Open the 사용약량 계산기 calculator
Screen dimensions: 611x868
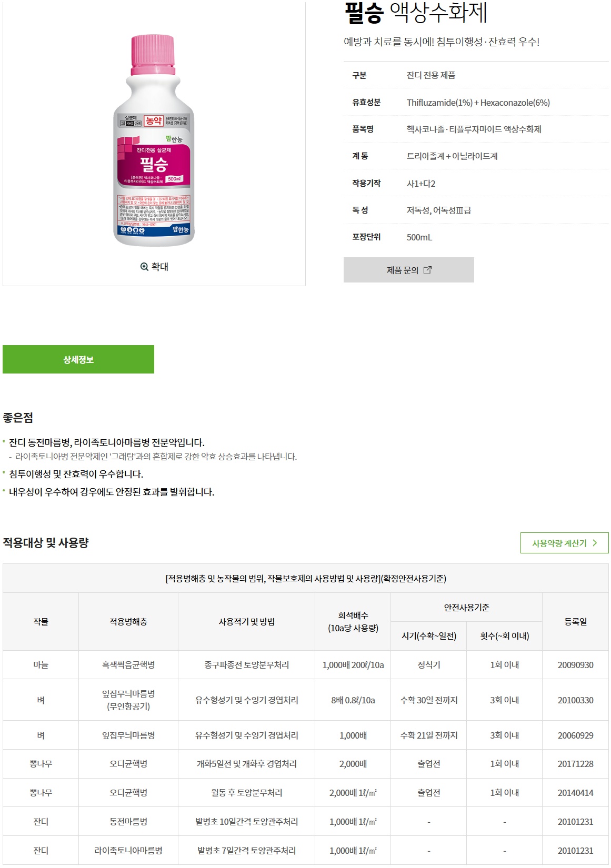[x=564, y=543]
